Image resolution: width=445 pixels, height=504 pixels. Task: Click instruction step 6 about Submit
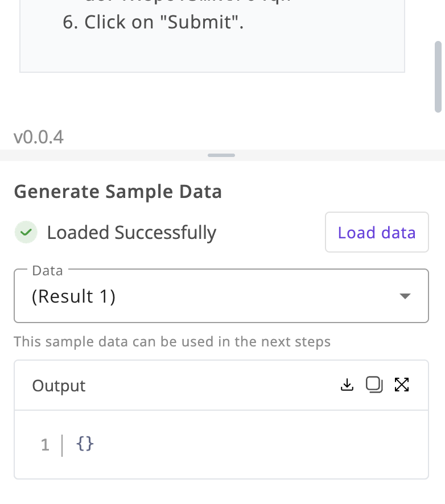pyautogui.click(x=153, y=22)
